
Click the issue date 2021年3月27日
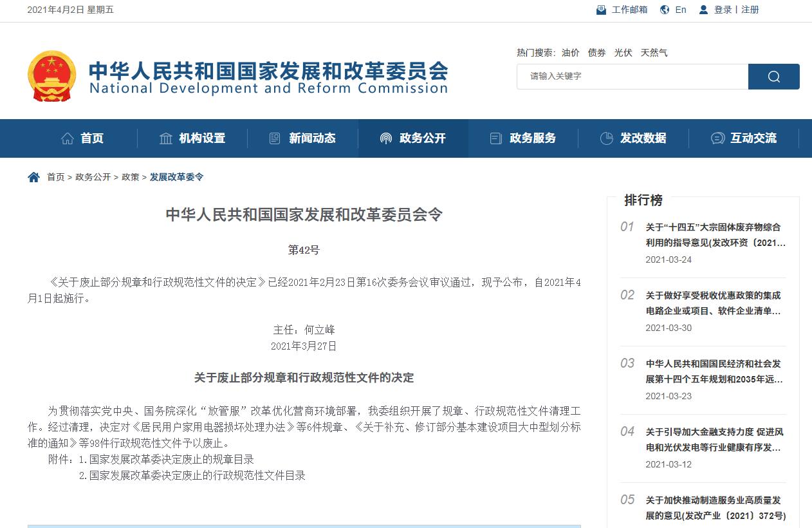tap(304, 346)
